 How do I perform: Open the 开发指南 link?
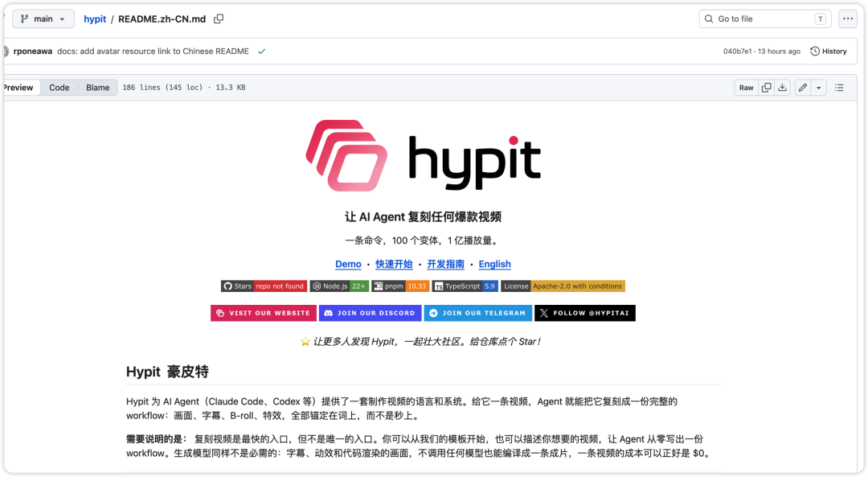tap(445, 265)
